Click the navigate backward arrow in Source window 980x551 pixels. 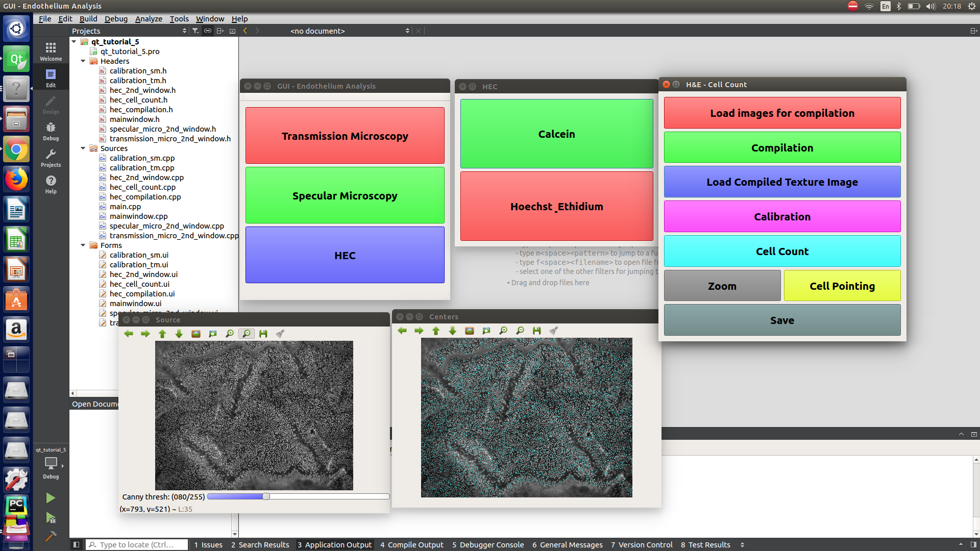[x=128, y=333]
